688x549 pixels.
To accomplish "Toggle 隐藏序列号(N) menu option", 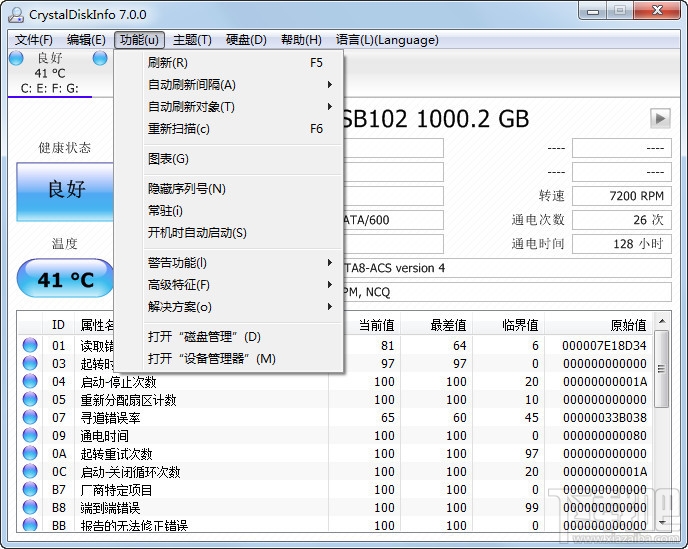I will click(228, 189).
